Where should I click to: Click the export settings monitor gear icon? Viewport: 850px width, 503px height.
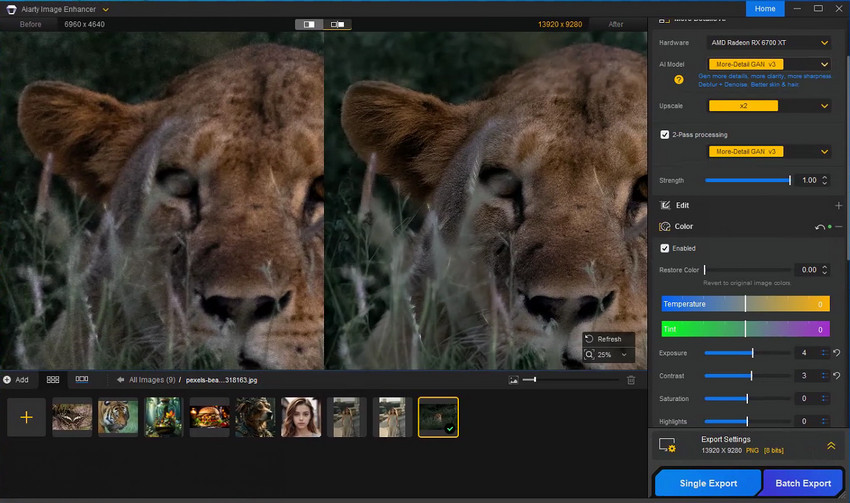[x=667, y=445]
